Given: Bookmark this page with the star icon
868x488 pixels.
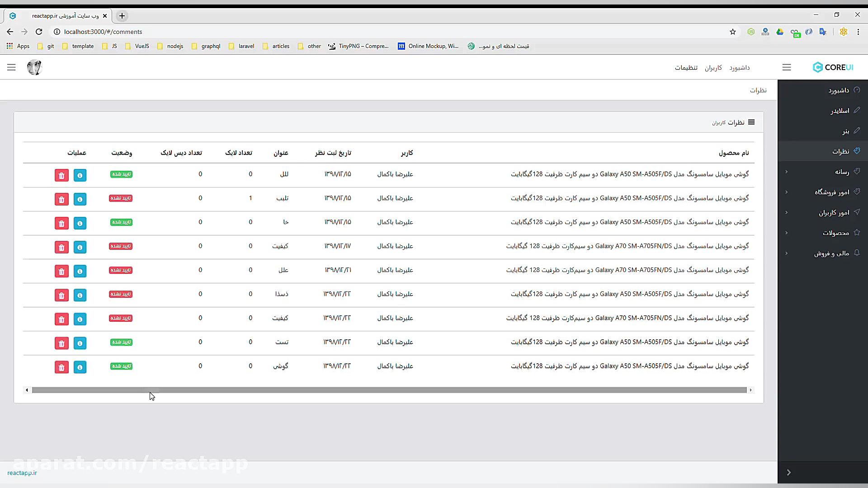Looking at the screenshot, I should [733, 32].
